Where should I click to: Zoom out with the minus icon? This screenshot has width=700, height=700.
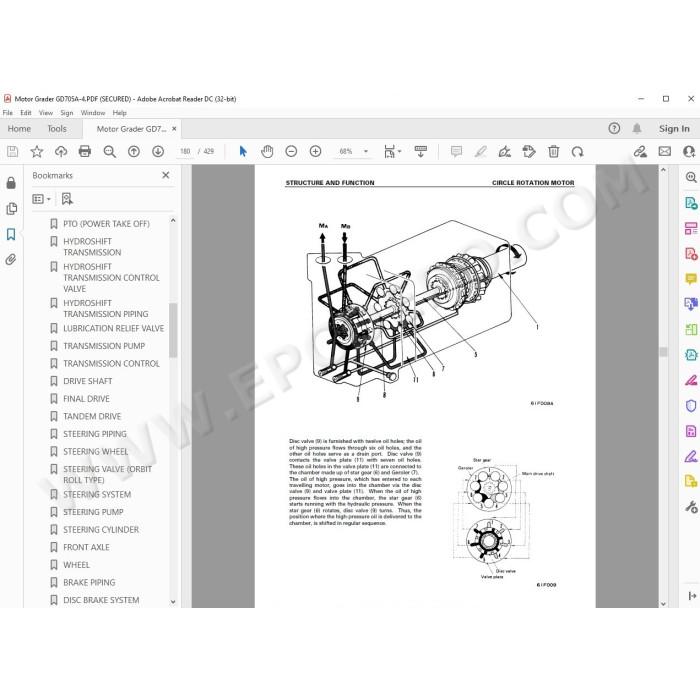click(x=291, y=152)
